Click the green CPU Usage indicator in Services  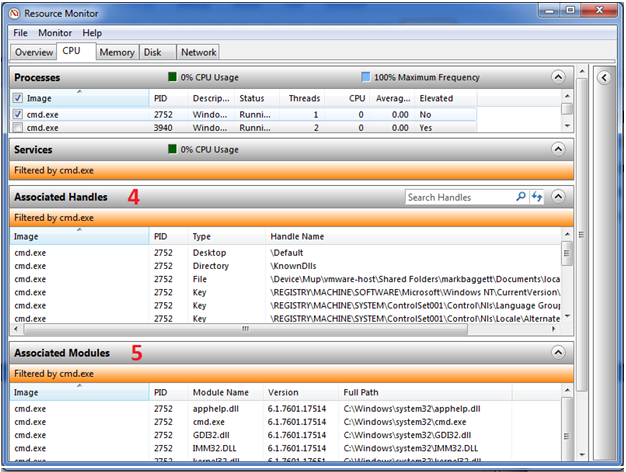click(x=172, y=150)
